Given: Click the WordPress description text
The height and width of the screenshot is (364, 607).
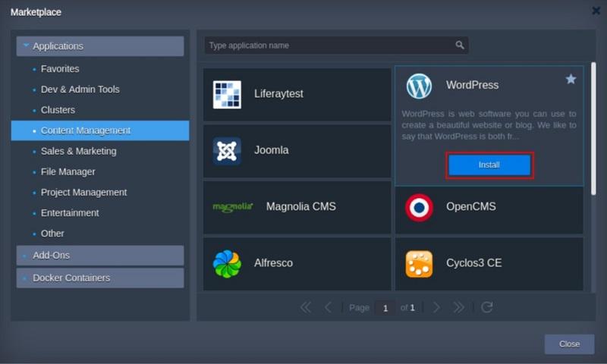Looking at the screenshot, I should (489, 125).
